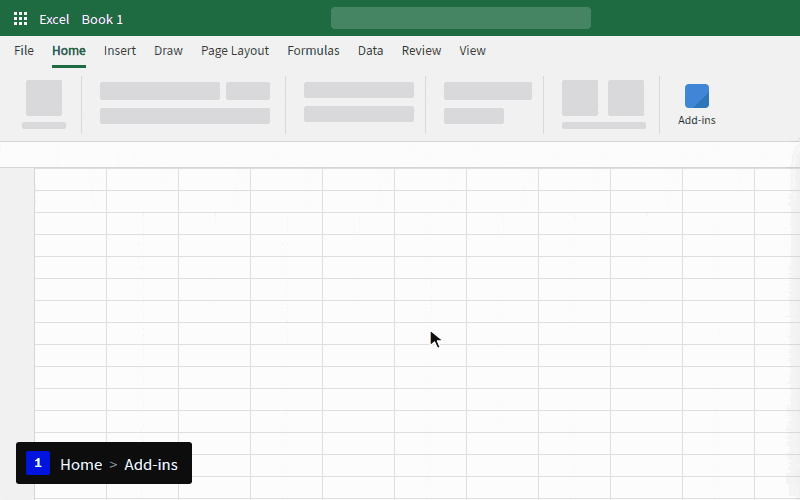Screen dimensions: 800x500
Task: Click the Excel app name label
Action: [54, 19]
